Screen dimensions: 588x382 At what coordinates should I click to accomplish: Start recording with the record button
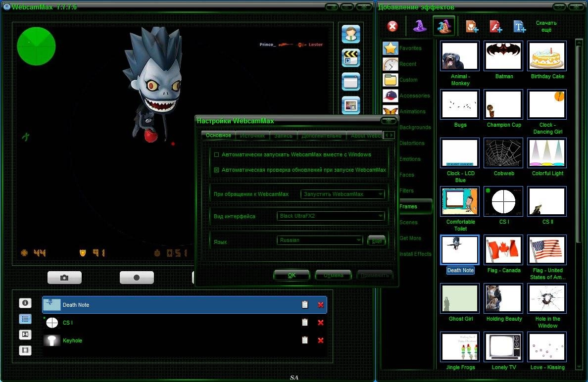pos(137,278)
